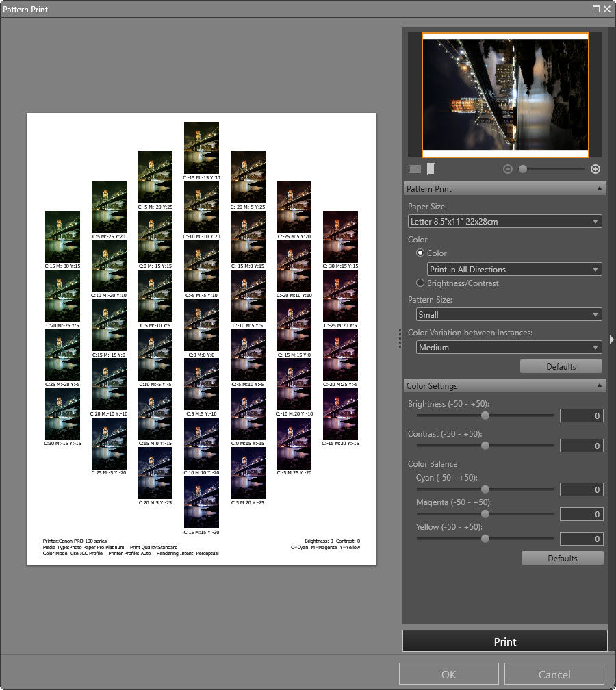Expand the side panel via the right arrow
This screenshot has width=616, height=690.
(x=612, y=338)
